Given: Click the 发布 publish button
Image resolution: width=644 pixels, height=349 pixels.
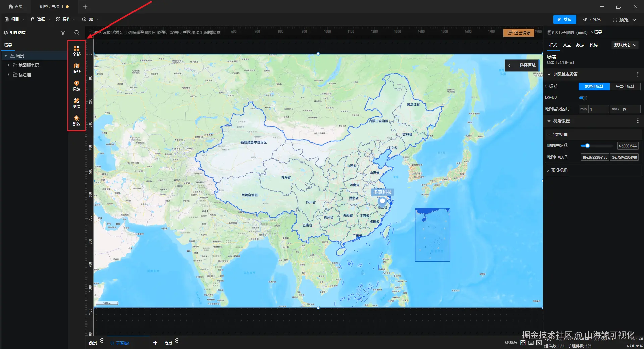Looking at the screenshot, I should 565,19.
